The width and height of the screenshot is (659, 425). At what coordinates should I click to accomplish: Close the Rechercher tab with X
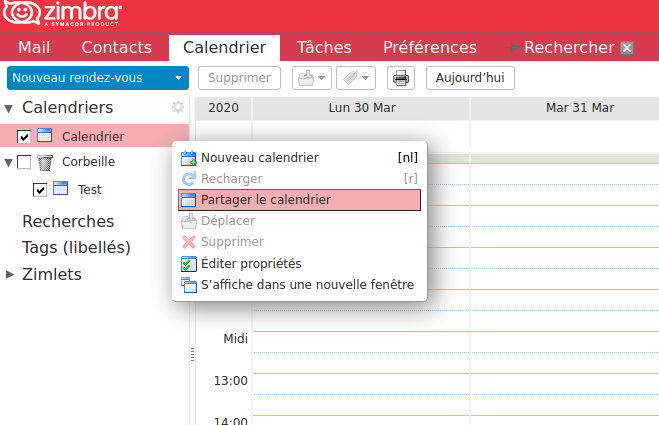(x=627, y=48)
